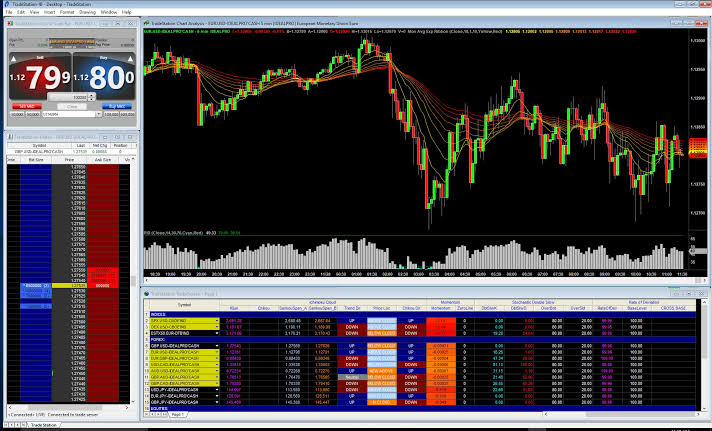Select the 10,000 quantity preset

pyautogui.click(x=17, y=115)
